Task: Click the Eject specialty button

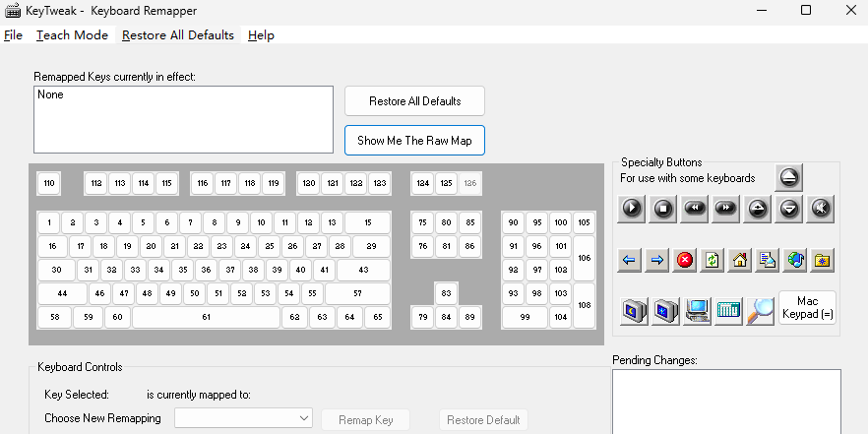Action: pyautogui.click(x=789, y=178)
